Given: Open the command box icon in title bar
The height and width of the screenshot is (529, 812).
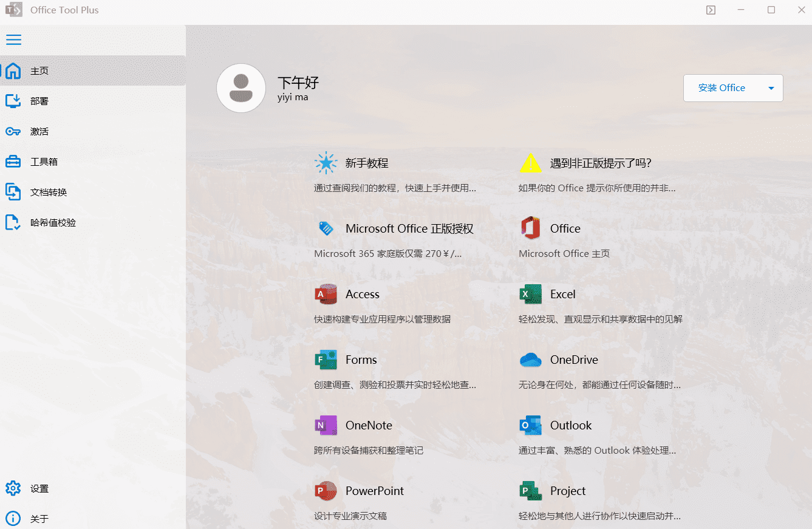Looking at the screenshot, I should (x=711, y=10).
